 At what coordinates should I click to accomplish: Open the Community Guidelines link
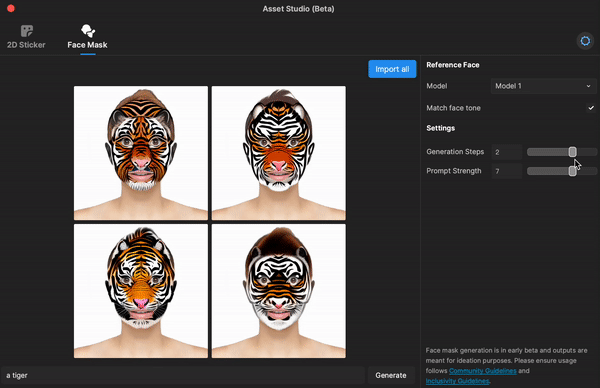[483, 371]
